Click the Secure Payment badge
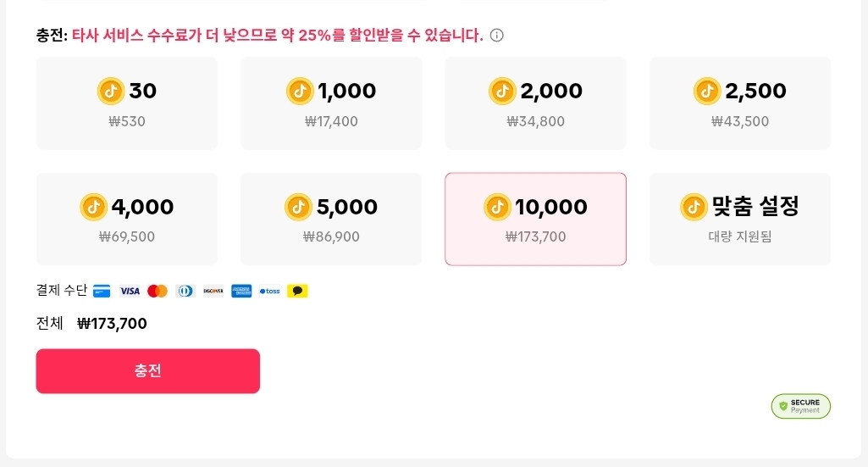This screenshot has height=467, width=868. coord(800,406)
